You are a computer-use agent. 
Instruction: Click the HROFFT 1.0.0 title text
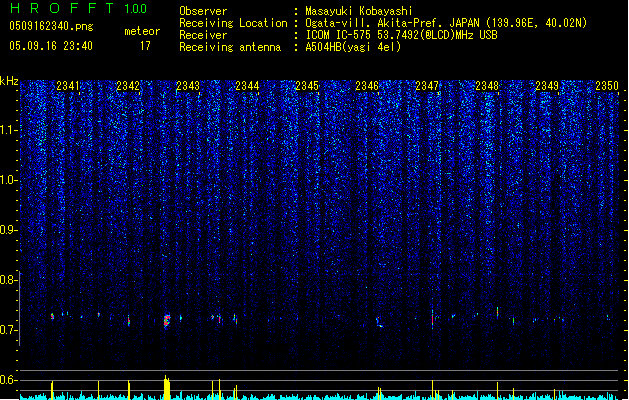pyautogui.click(x=78, y=8)
